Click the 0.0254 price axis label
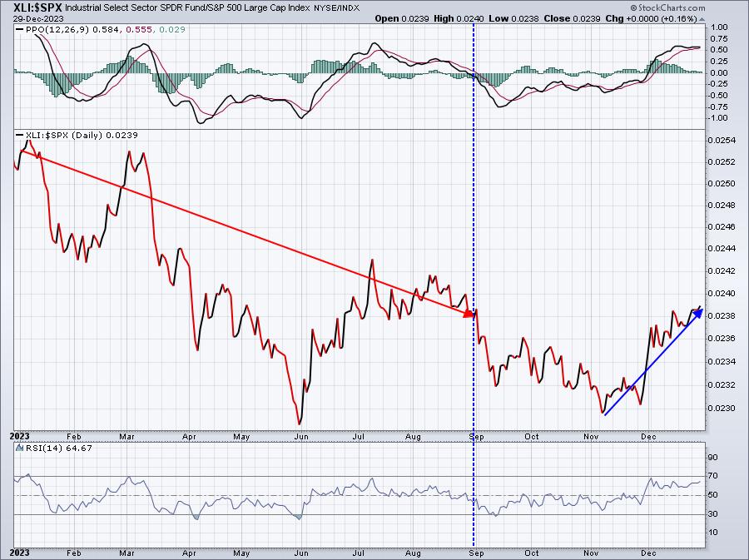The width and height of the screenshot is (749, 560). click(722, 141)
